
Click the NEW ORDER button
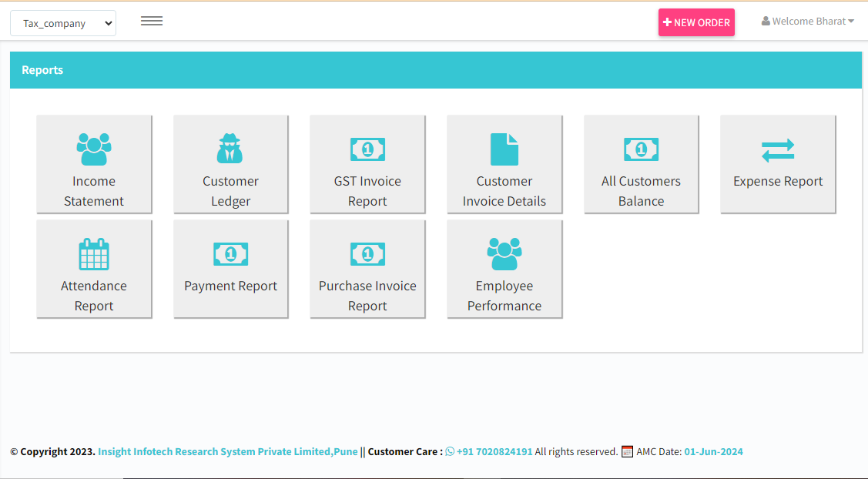pos(696,22)
